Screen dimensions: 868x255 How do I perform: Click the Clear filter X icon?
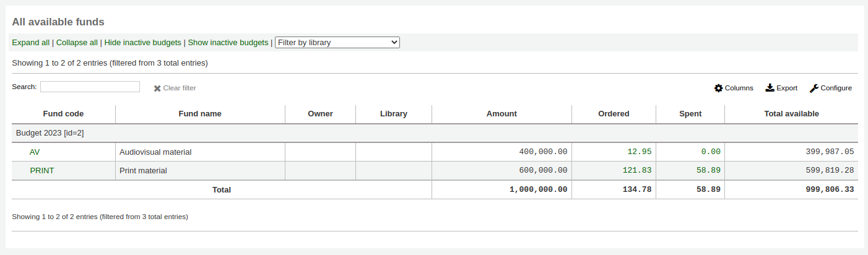tap(157, 89)
